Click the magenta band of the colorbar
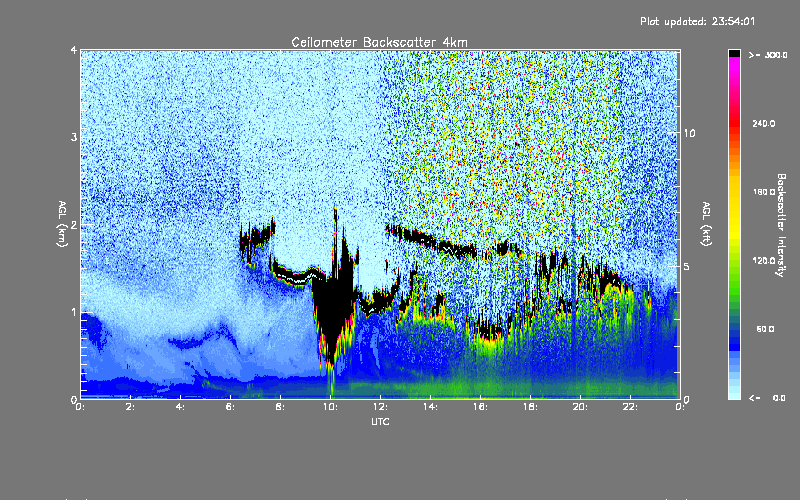This screenshot has width=800, height=500. point(734,69)
